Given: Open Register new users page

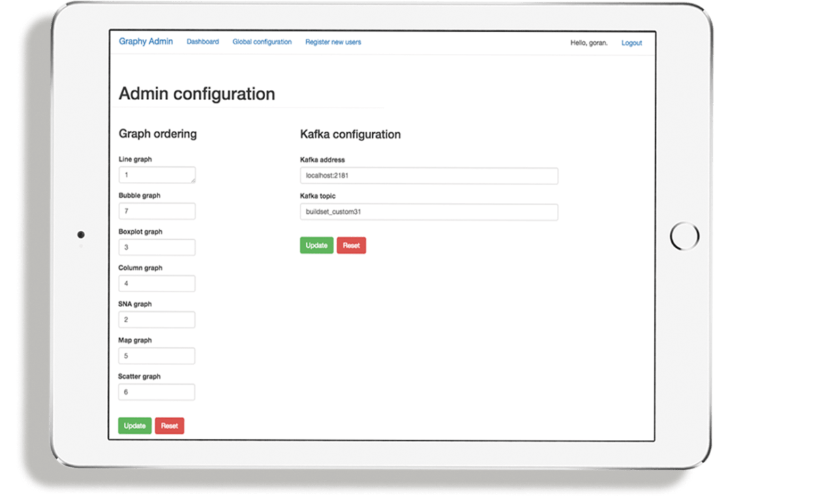Looking at the screenshot, I should 333,42.
